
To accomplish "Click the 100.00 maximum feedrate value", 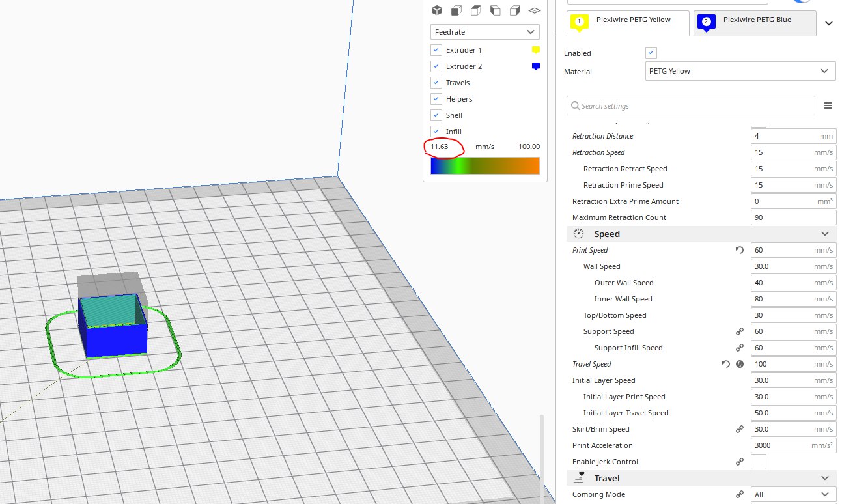I will pos(529,147).
